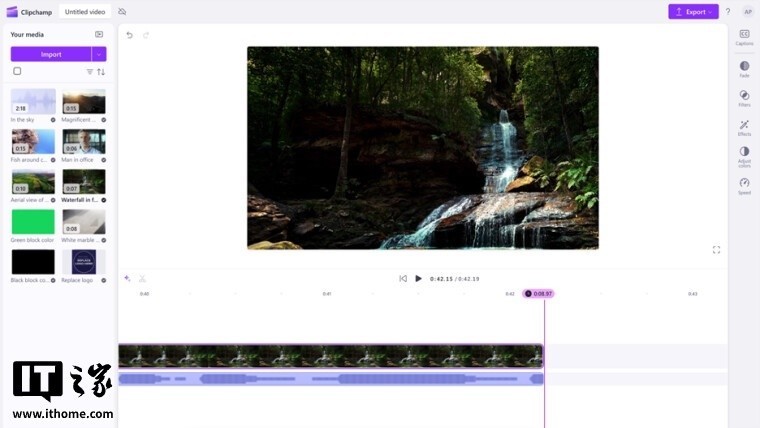
Task: Expand the Import dropdown arrow
Action: click(x=99, y=54)
